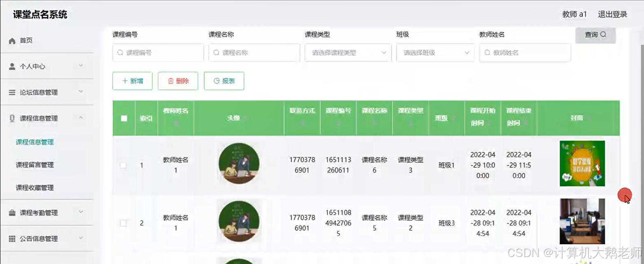
Task: Click the grid icon beside 公告信息管理
Action: [12, 238]
